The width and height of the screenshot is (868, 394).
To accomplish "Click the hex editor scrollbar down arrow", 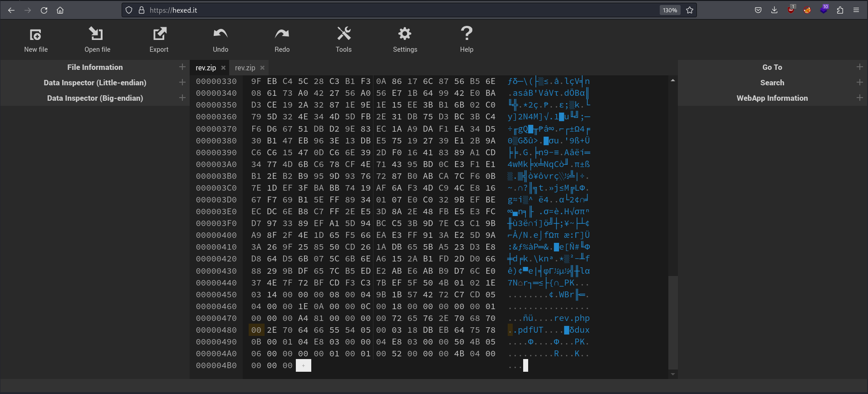I will pos(673,374).
